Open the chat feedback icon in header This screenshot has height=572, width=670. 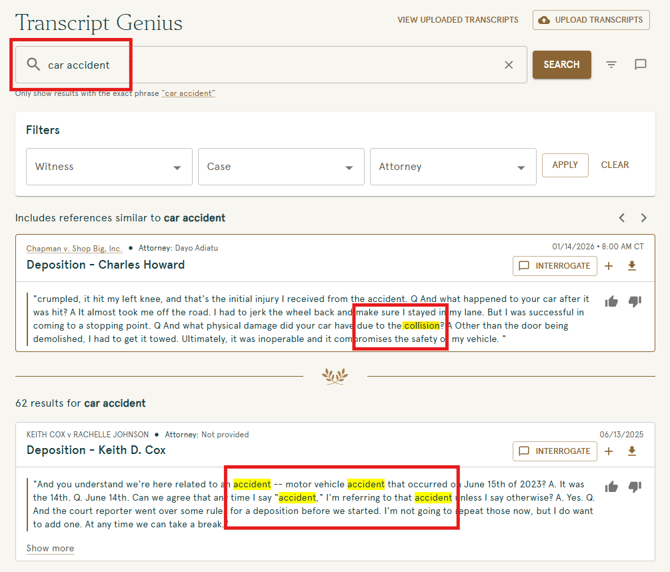640,65
